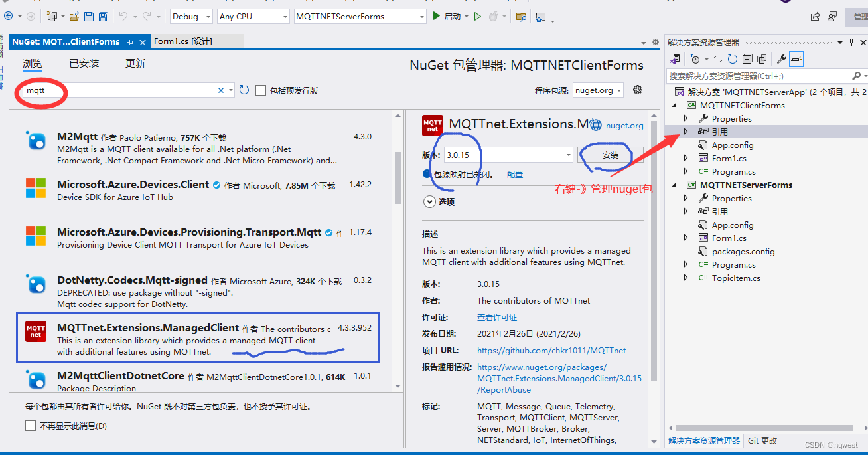Select M2MqttClientDotnetCore package row
The image size is (868, 455).
click(200, 381)
